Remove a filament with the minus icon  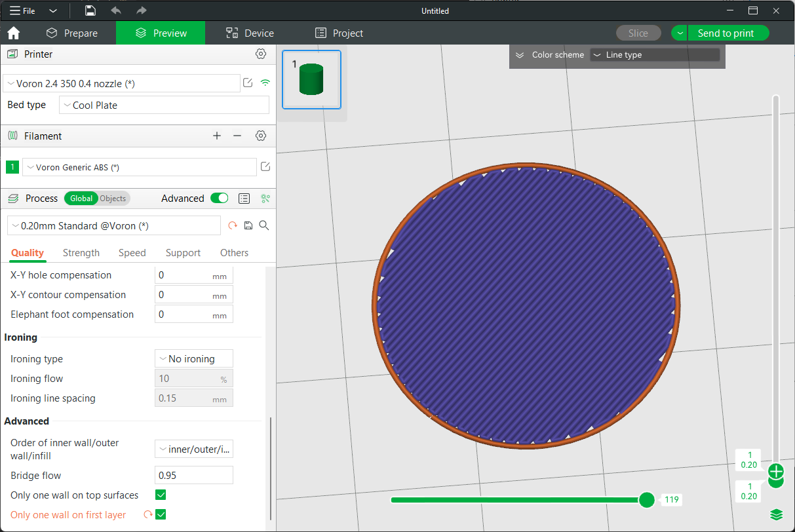pos(237,136)
